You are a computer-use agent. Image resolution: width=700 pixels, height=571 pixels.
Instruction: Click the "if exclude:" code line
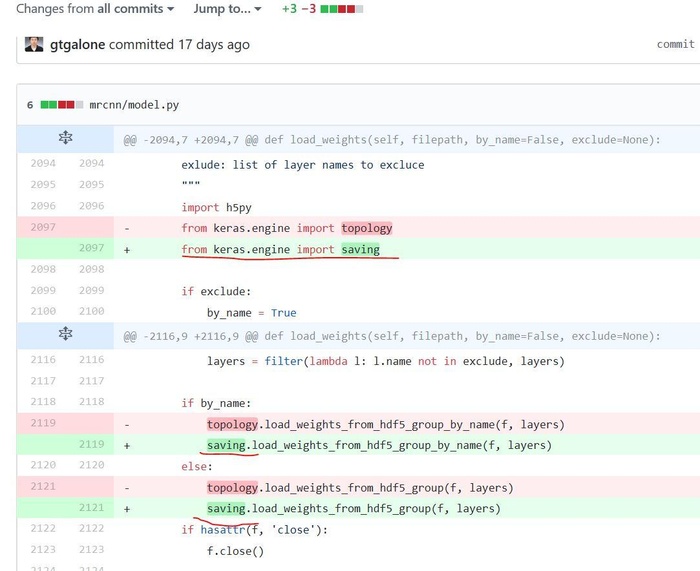click(x=217, y=292)
